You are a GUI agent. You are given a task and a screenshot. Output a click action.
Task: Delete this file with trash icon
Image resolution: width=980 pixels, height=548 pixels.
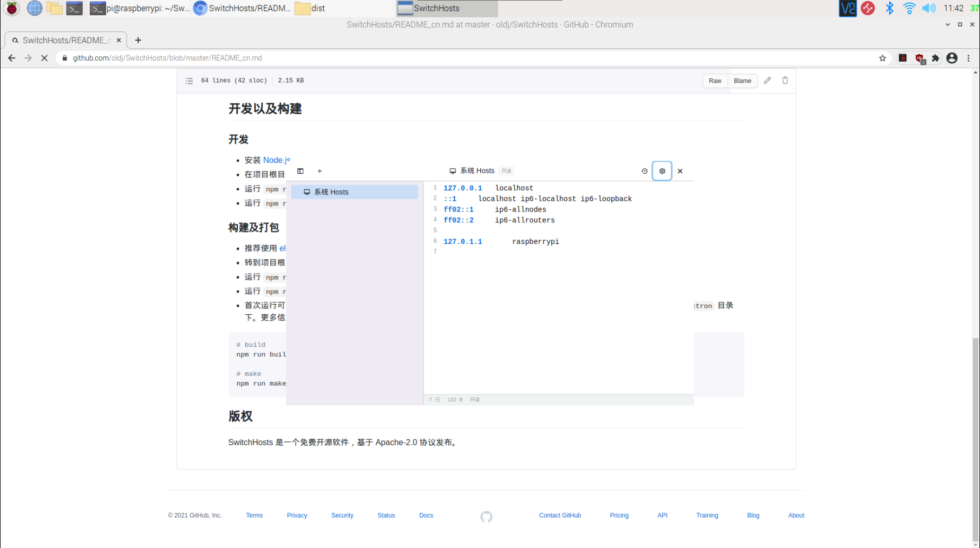pos(785,81)
